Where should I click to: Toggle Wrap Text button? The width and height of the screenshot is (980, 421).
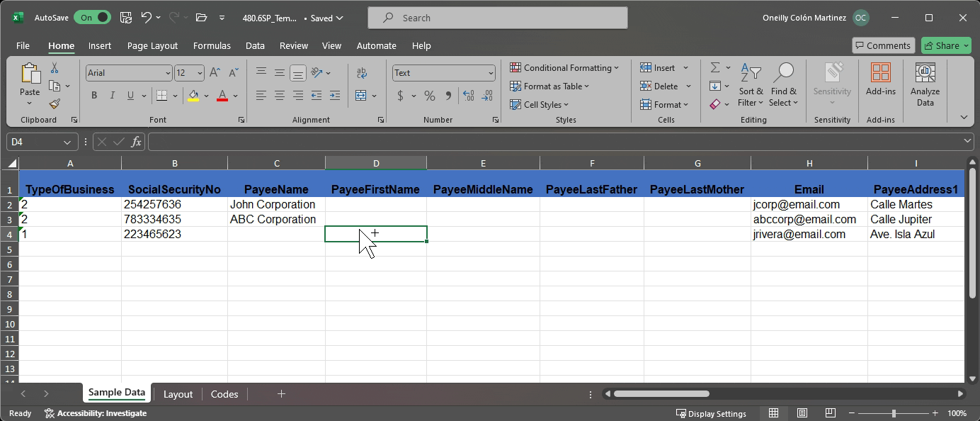click(362, 72)
